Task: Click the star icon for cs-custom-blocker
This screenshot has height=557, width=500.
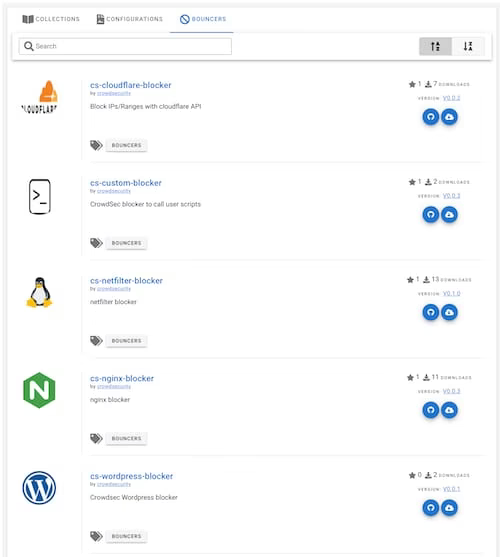Action: [x=412, y=182]
